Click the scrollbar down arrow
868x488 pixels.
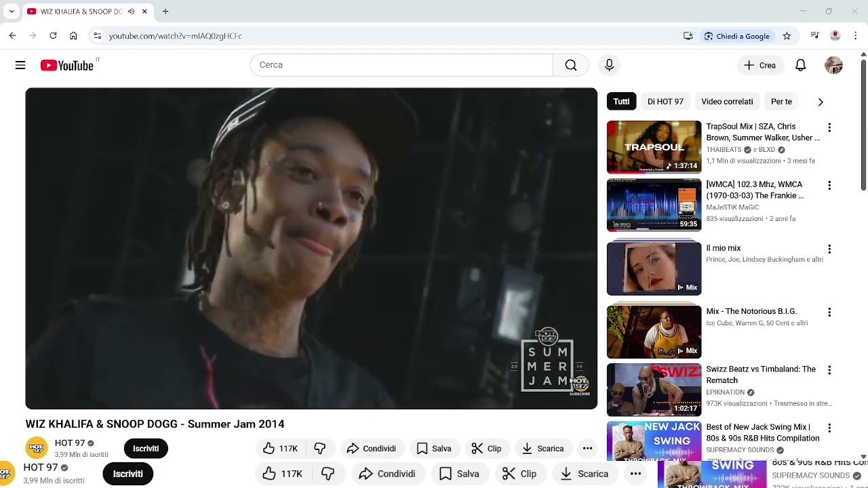863,457
